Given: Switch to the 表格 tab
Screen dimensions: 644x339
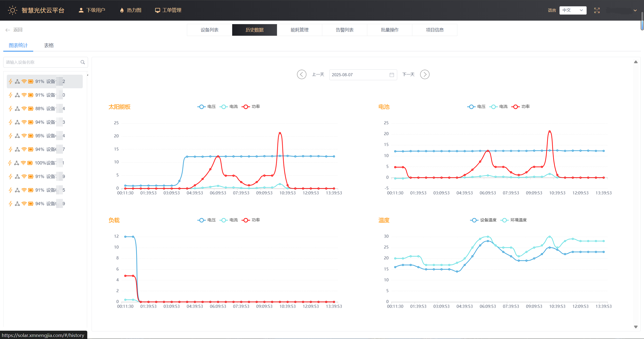Looking at the screenshot, I should 49,46.
